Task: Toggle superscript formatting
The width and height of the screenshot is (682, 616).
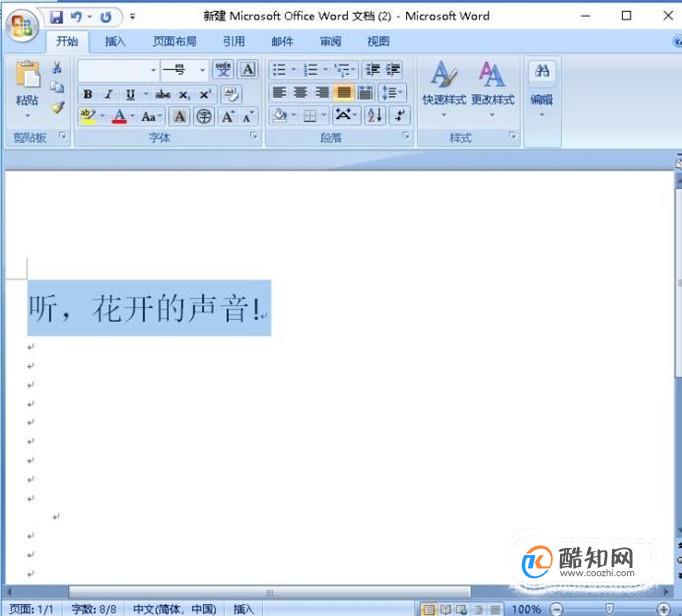Action: point(205,94)
